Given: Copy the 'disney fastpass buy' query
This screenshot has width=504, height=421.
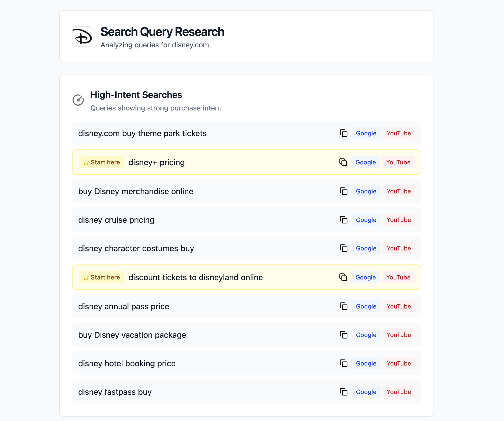Looking at the screenshot, I should coord(343,392).
